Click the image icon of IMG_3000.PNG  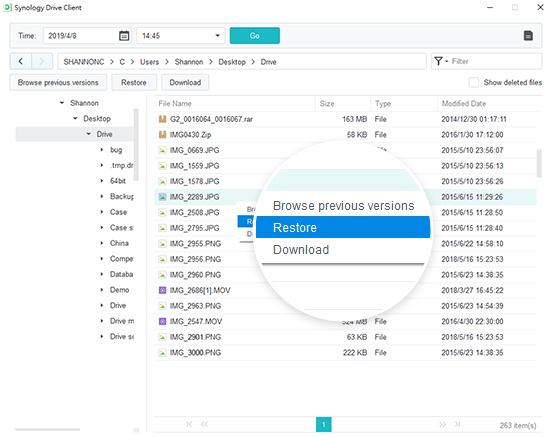tap(162, 352)
